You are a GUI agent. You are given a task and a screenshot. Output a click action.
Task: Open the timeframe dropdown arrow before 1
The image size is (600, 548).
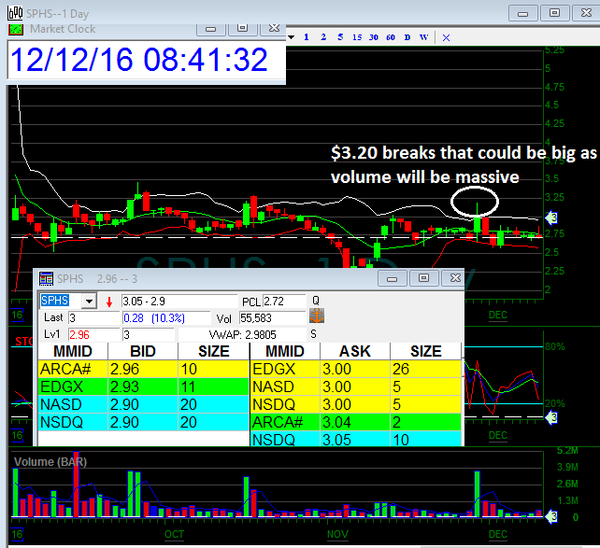point(290,37)
